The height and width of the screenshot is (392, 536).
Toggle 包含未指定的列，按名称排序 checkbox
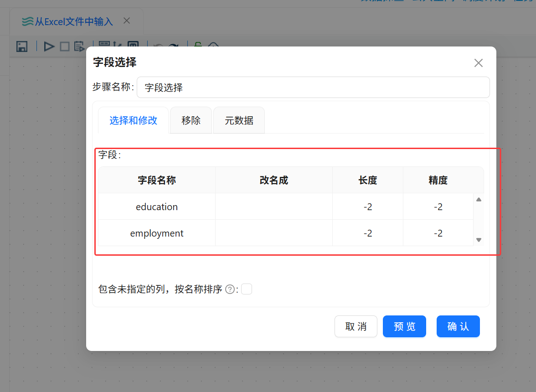pyautogui.click(x=247, y=289)
